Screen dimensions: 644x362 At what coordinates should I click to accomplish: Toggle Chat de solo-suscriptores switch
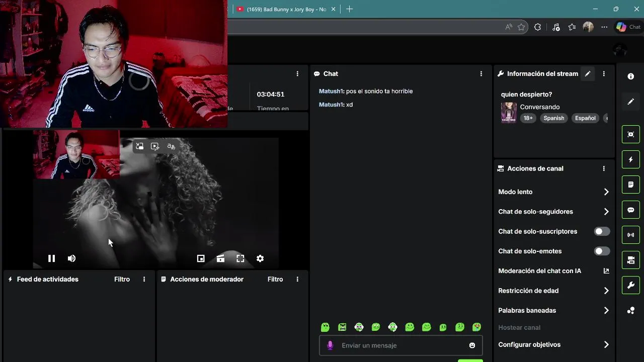[x=602, y=231]
